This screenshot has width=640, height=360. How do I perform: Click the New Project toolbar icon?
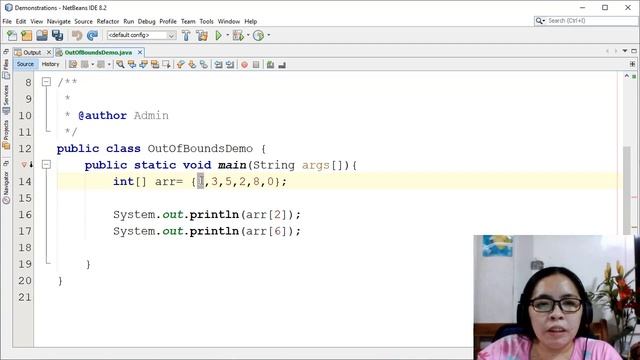(x=27, y=36)
